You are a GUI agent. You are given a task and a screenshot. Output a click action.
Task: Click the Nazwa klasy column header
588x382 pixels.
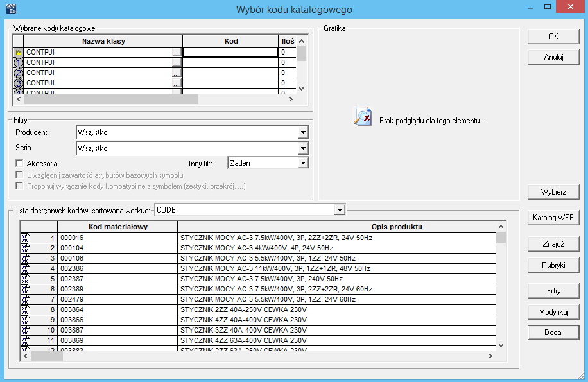coord(103,41)
